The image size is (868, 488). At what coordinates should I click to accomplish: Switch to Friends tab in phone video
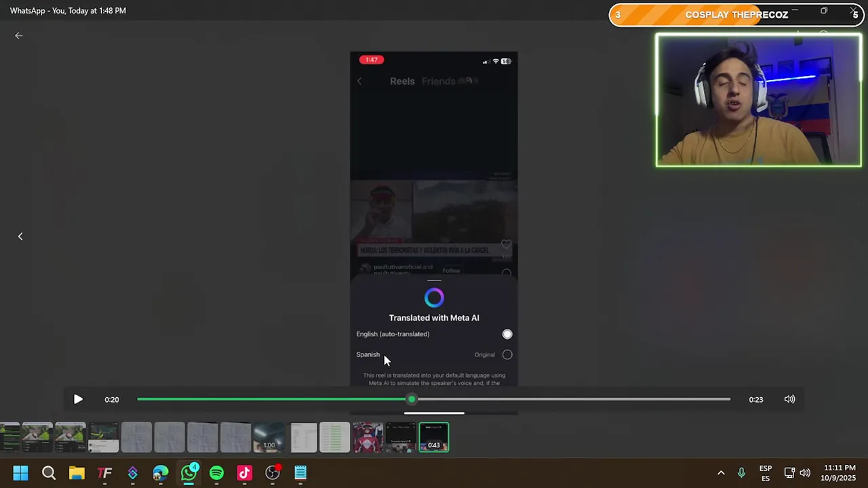tap(439, 81)
